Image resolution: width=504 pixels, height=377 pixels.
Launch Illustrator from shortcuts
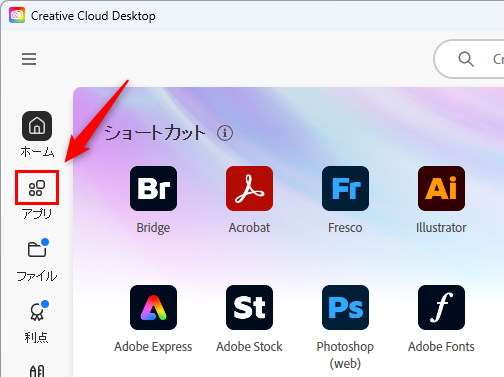point(441,188)
